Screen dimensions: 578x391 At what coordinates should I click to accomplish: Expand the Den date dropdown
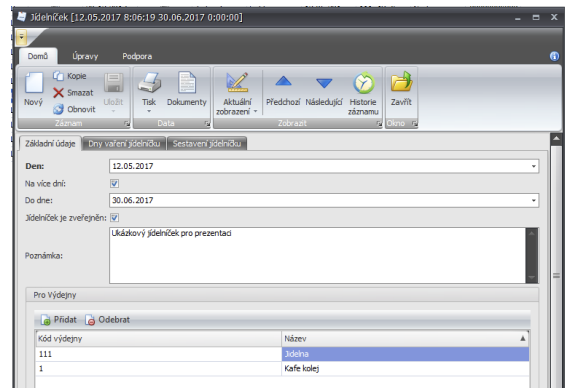pos(533,166)
